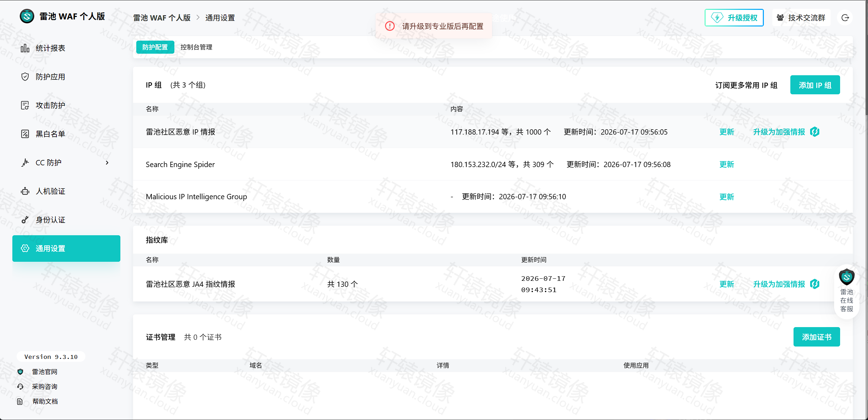Click the 通用设置 gear icon
The height and width of the screenshot is (420, 868).
click(25, 248)
